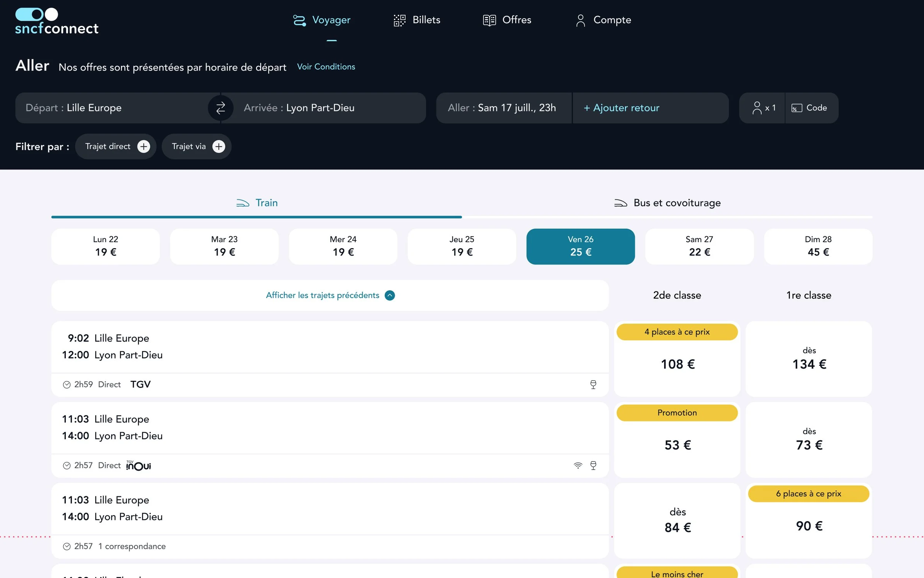Select the Sam 27 date tab
The height and width of the screenshot is (578, 924).
pyautogui.click(x=699, y=247)
